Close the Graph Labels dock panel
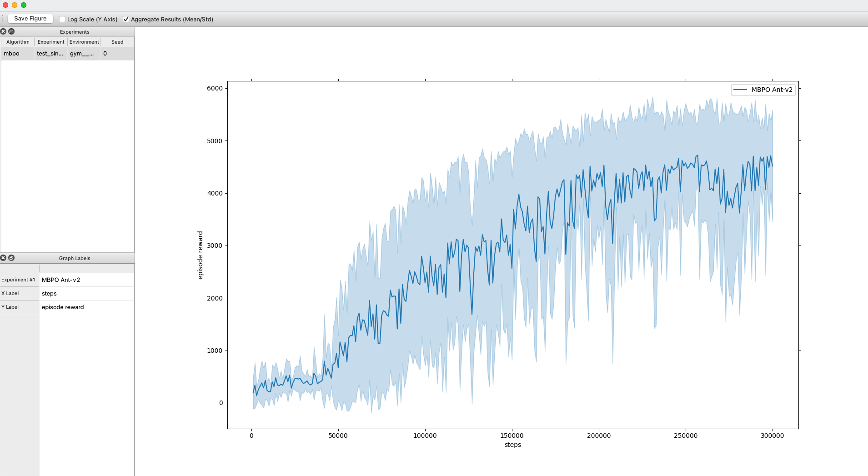The height and width of the screenshot is (476, 868). (x=4, y=258)
